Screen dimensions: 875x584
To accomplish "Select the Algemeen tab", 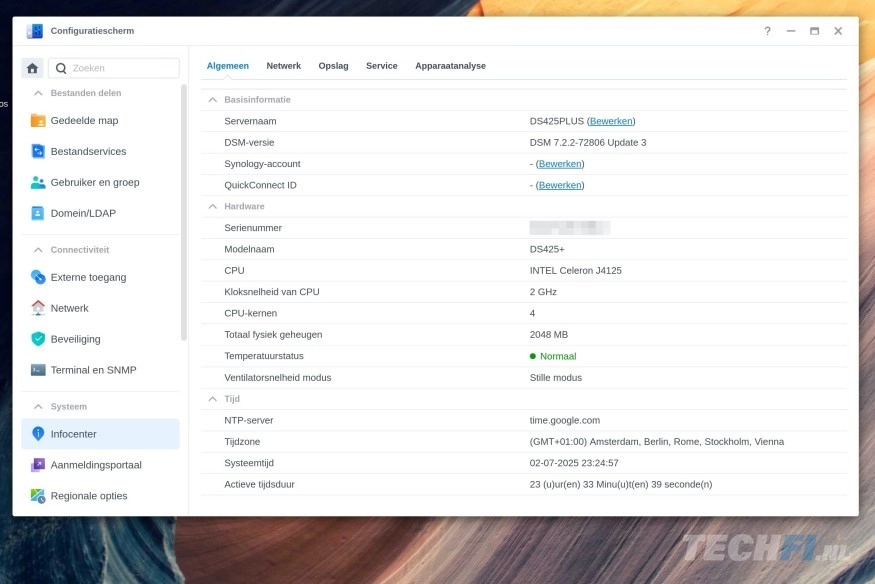I will (228, 66).
